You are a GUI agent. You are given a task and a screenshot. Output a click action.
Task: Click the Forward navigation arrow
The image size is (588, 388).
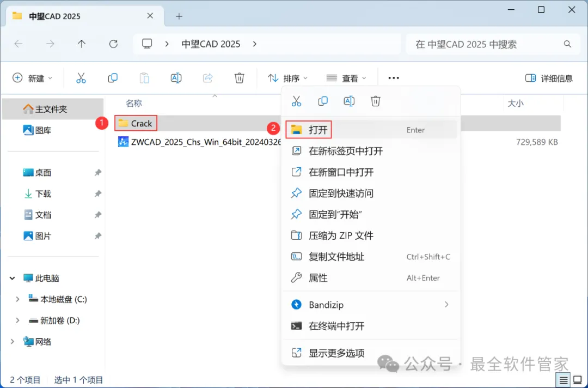(50, 44)
